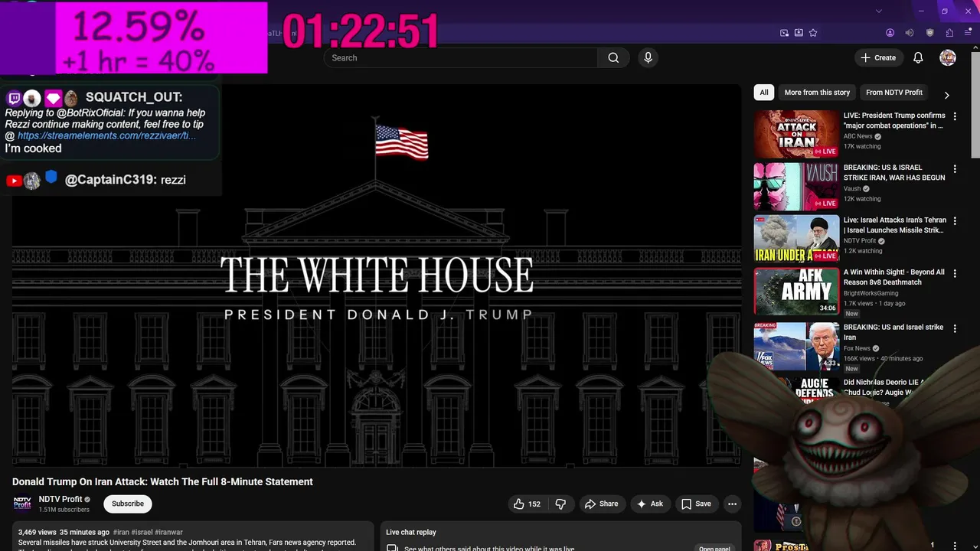This screenshot has height=551, width=980.
Task: Open the Fox News Trump thumbnail
Action: point(796,346)
